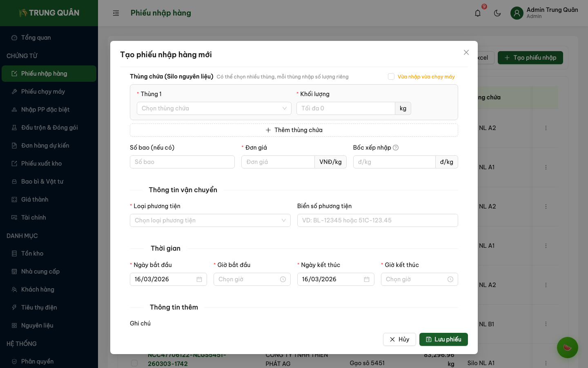The image size is (588, 368).
Task: Tick the checkbox next to NCC47706122 row
Action: tap(134, 363)
